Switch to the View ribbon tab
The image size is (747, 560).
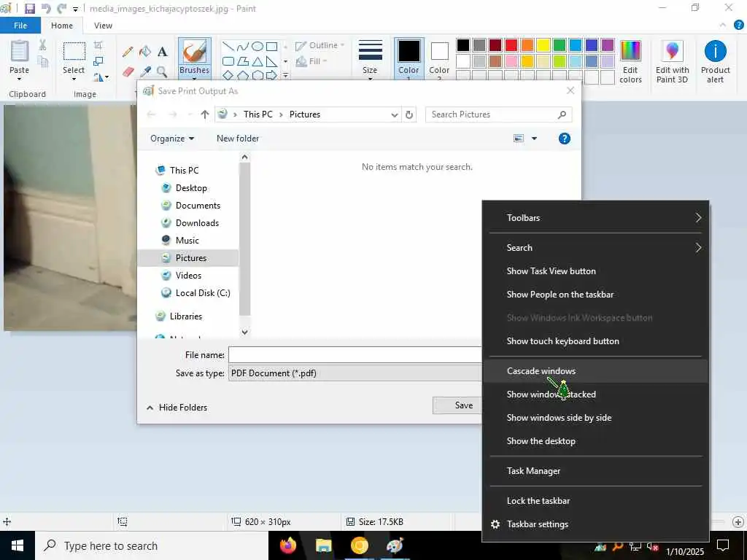pyautogui.click(x=103, y=26)
